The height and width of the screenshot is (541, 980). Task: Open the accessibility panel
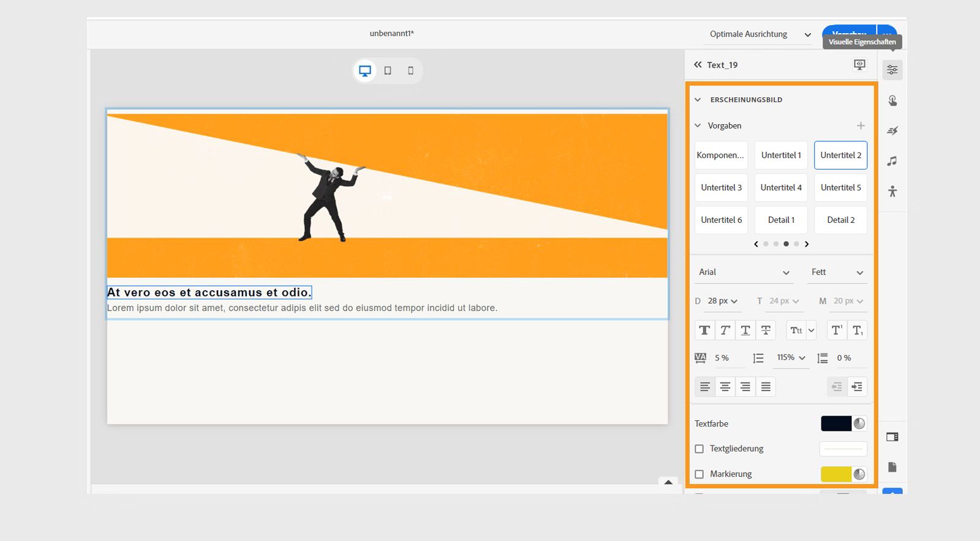892,192
